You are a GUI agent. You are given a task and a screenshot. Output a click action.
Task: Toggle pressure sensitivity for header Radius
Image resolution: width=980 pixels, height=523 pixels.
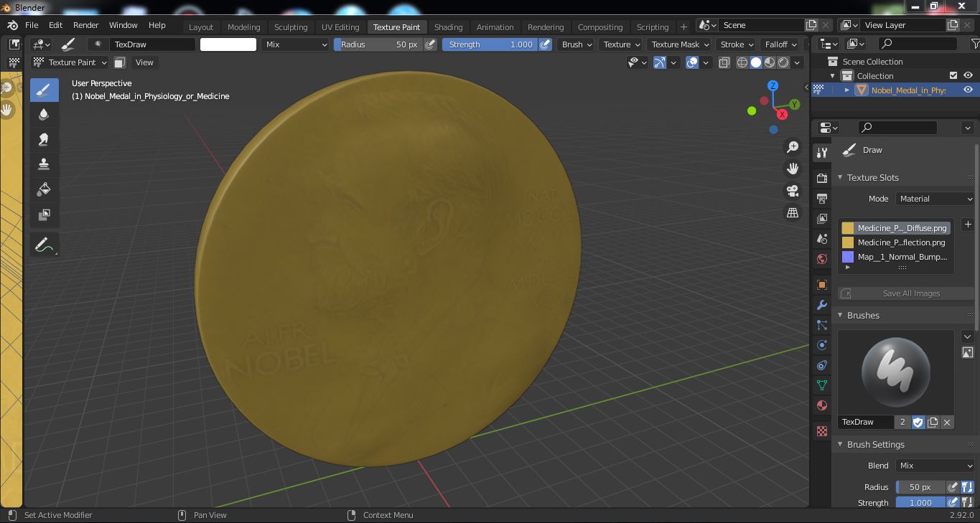click(x=430, y=44)
